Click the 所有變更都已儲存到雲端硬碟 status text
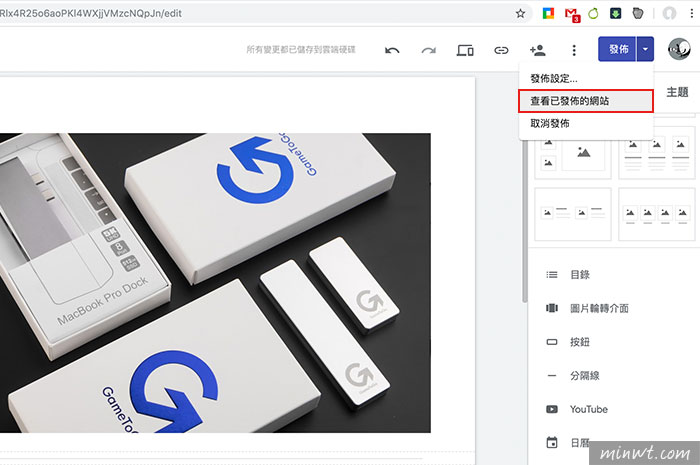Screen dimensions: 700x465 pos(301,50)
